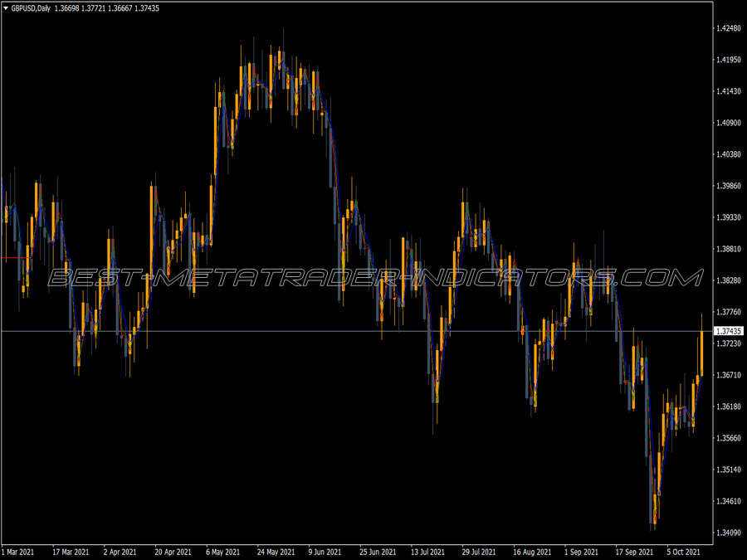Click the 9 Jun 2021 date label
This screenshot has width=747, height=560.
pos(325,552)
